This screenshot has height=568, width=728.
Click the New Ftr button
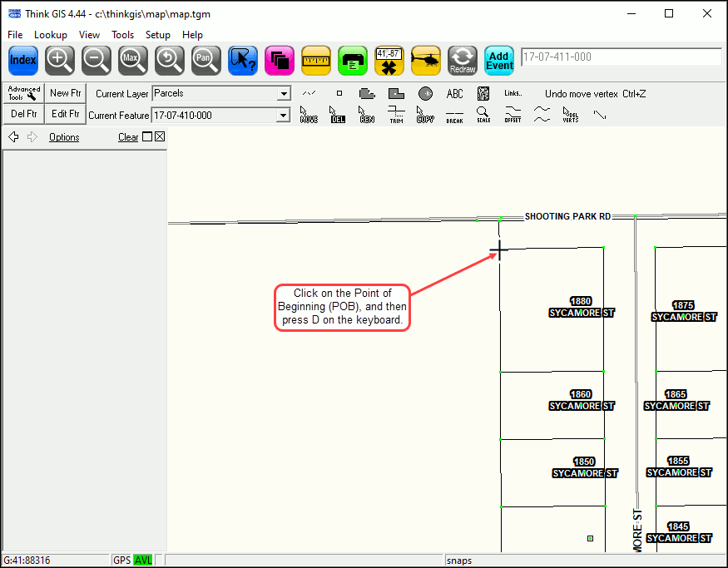click(x=65, y=93)
